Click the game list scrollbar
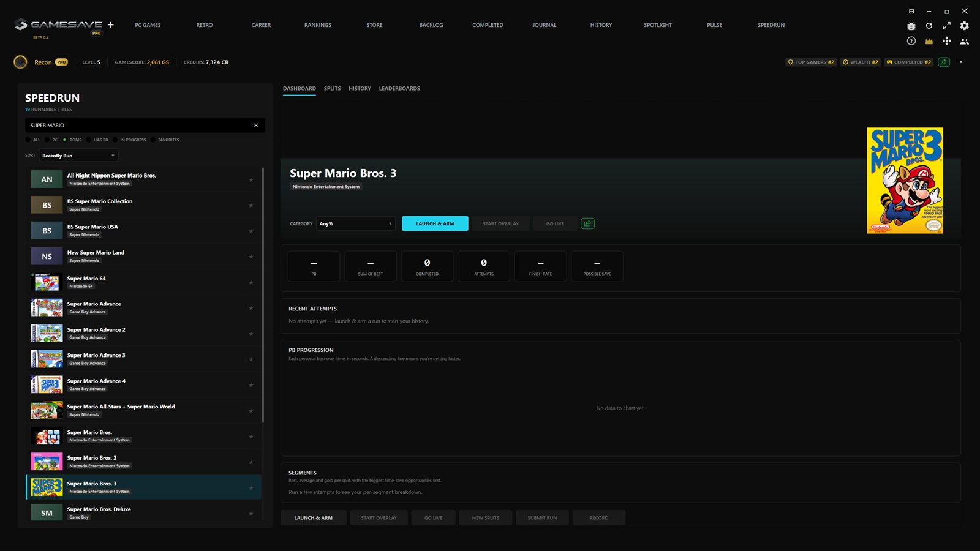The height and width of the screenshot is (551, 980). click(263, 294)
